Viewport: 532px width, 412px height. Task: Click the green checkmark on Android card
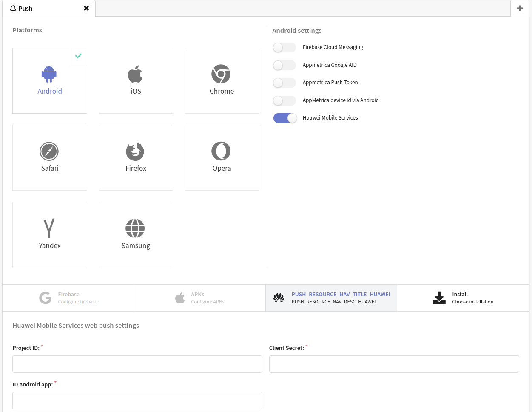click(79, 56)
